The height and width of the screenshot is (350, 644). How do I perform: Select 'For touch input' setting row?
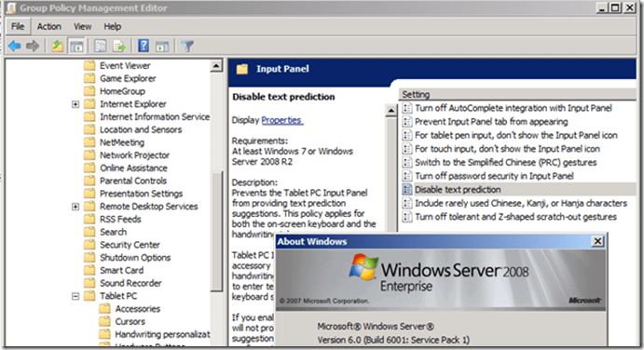[507, 149]
